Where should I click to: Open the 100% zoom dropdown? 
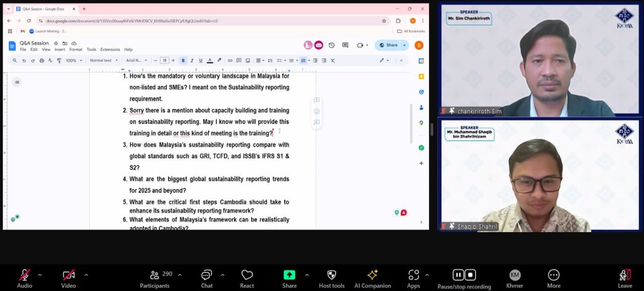[74, 61]
